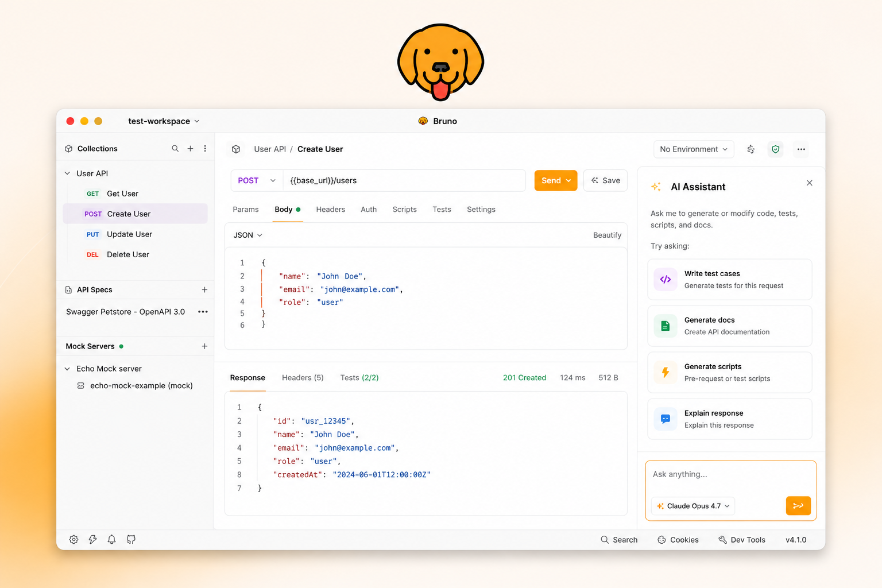Click the green shield icon
Image resolution: width=882 pixels, height=588 pixels.
tap(776, 149)
